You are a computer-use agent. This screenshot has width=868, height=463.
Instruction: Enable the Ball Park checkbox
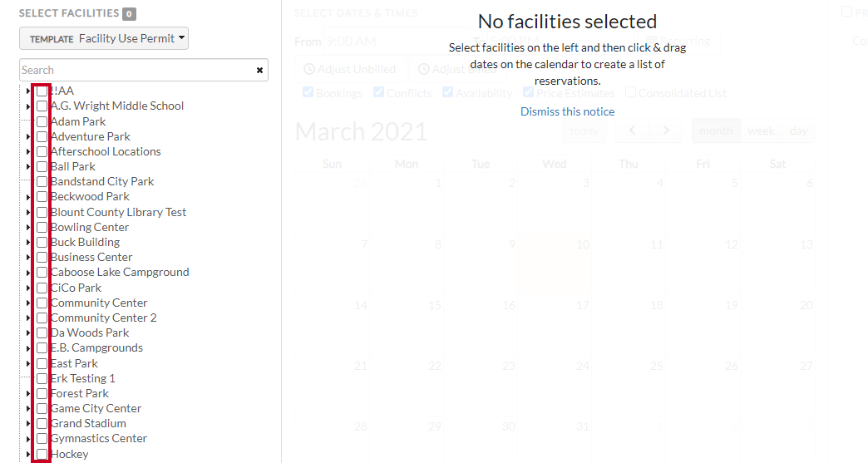(x=42, y=166)
